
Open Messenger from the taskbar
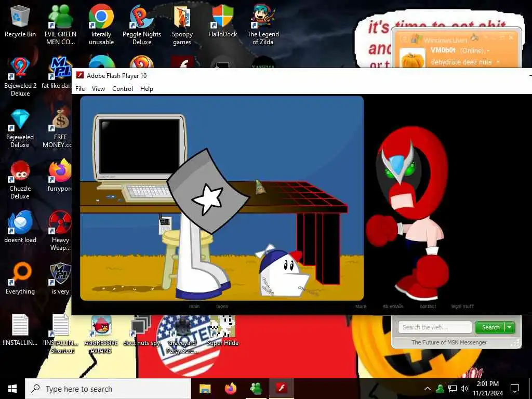tap(256, 389)
